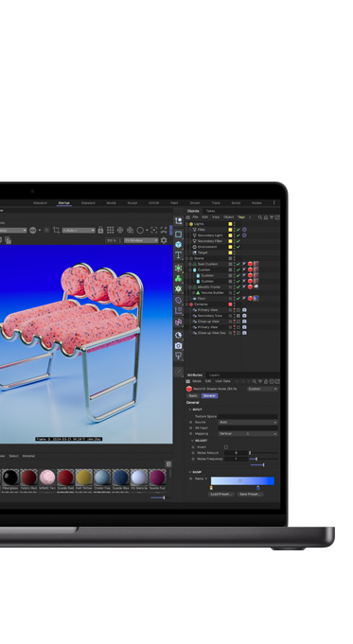
Task: Toggle the green enable checkmark for Environment
Action: tap(238, 247)
